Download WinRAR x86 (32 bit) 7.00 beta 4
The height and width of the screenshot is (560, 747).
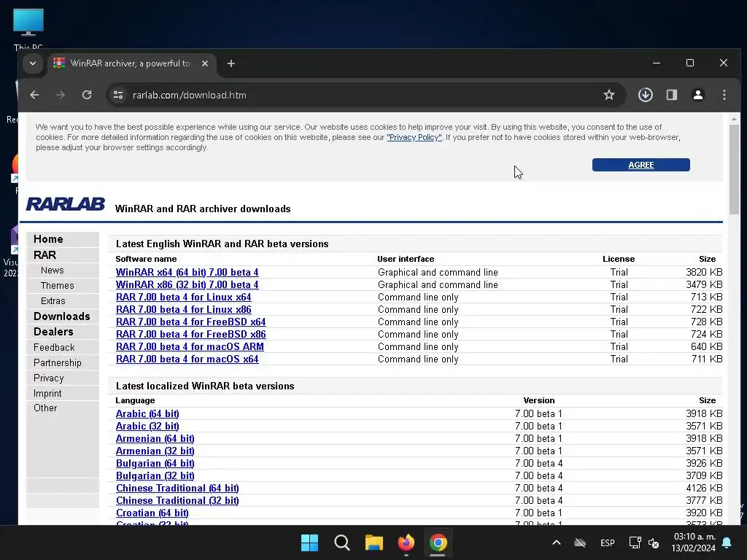[187, 285]
